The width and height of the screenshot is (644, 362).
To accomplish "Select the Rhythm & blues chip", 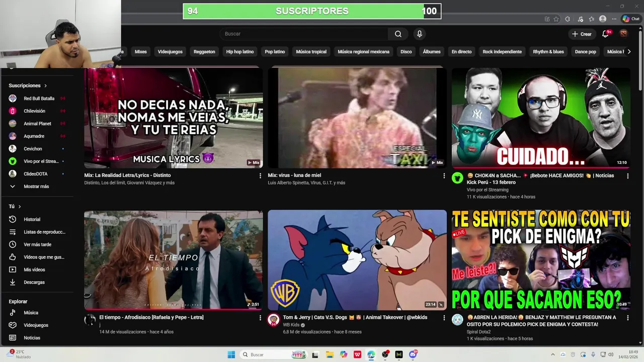I will pyautogui.click(x=548, y=52).
